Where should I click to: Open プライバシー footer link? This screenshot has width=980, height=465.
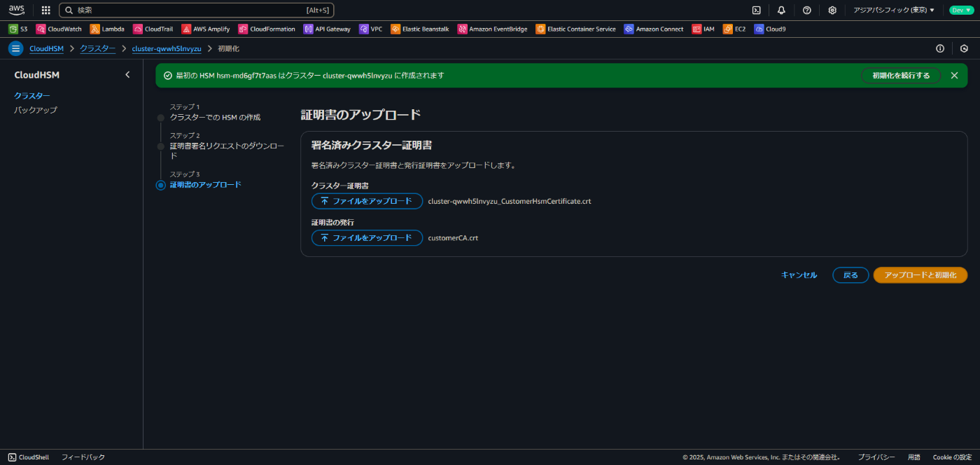[876, 457]
